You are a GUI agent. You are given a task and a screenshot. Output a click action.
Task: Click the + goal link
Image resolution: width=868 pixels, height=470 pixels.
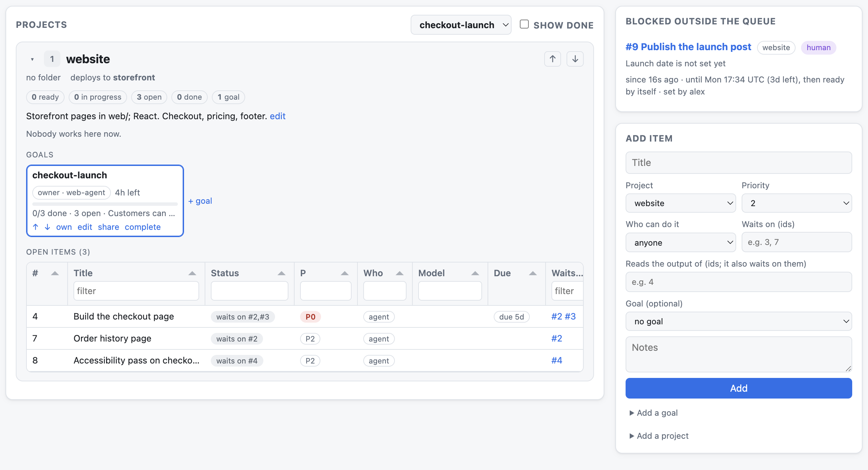(x=200, y=201)
